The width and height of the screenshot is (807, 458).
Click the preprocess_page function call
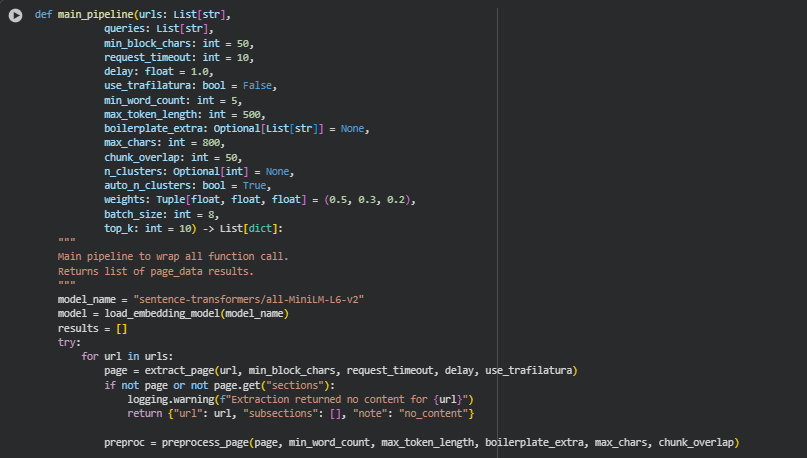(x=209, y=441)
